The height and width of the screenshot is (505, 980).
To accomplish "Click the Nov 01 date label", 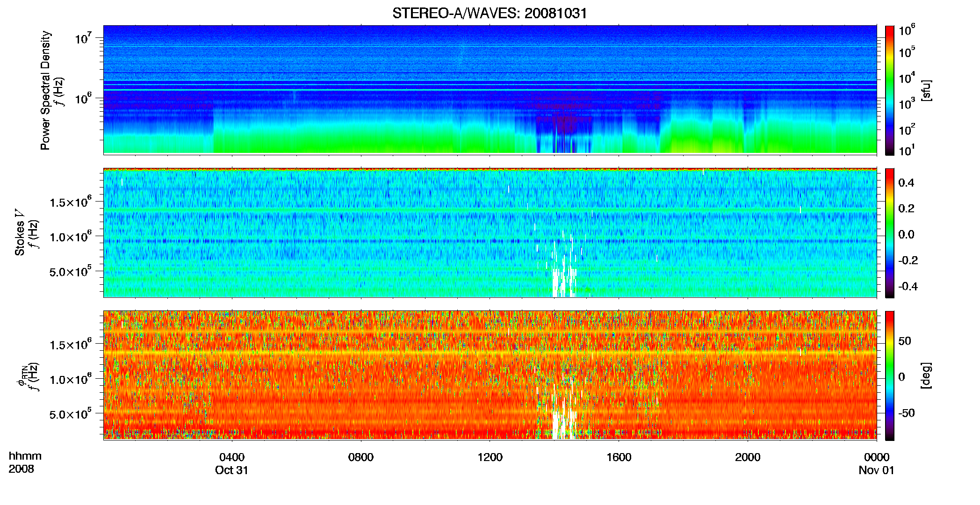I will [x=876, y=470].
